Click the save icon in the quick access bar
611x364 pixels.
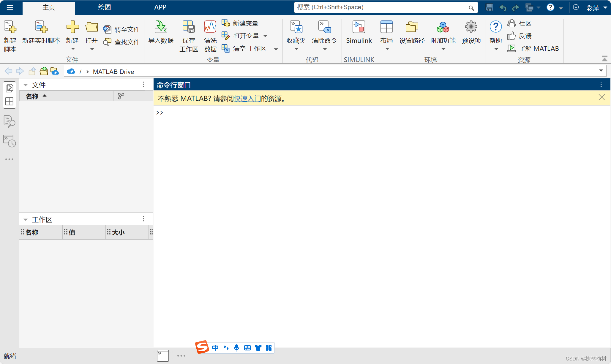click(489, 7)
